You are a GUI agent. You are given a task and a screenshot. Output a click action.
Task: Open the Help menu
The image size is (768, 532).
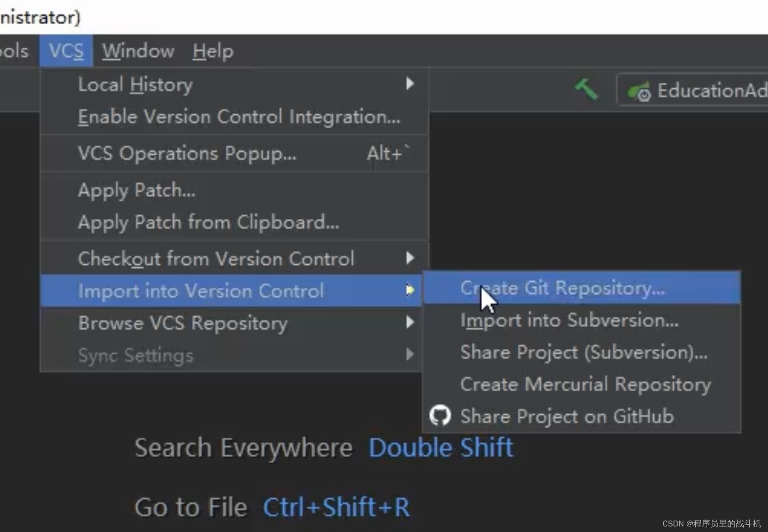click(213, 51)
